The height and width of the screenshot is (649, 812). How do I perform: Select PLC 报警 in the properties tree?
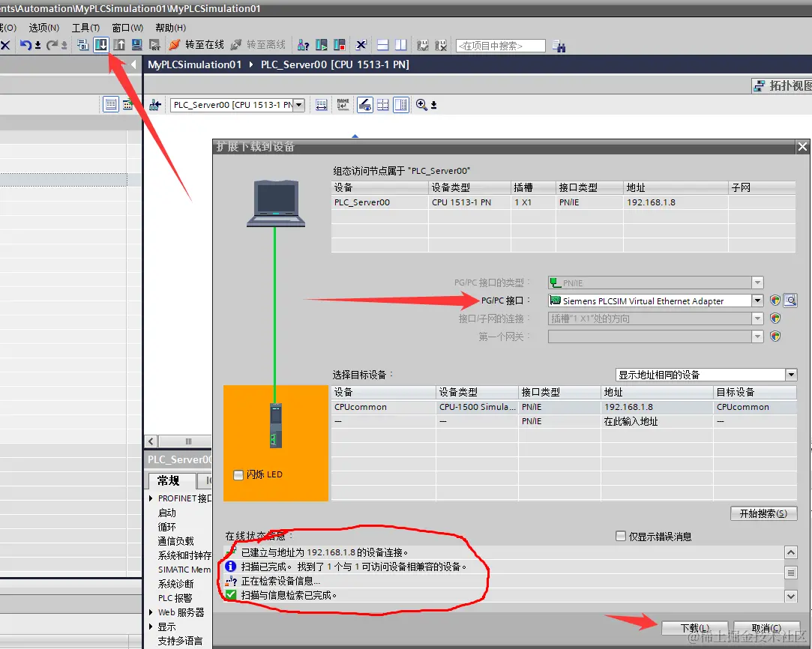(175, 598)
